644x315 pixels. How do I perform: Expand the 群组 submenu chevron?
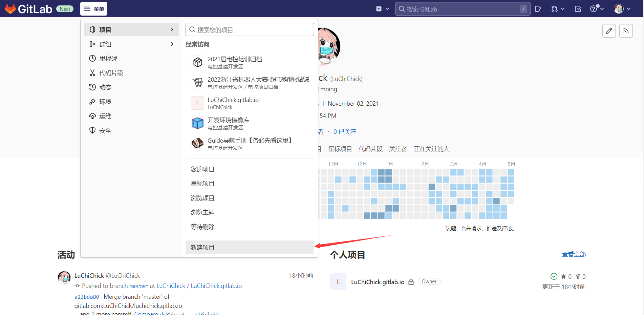(x=172, y=44)
